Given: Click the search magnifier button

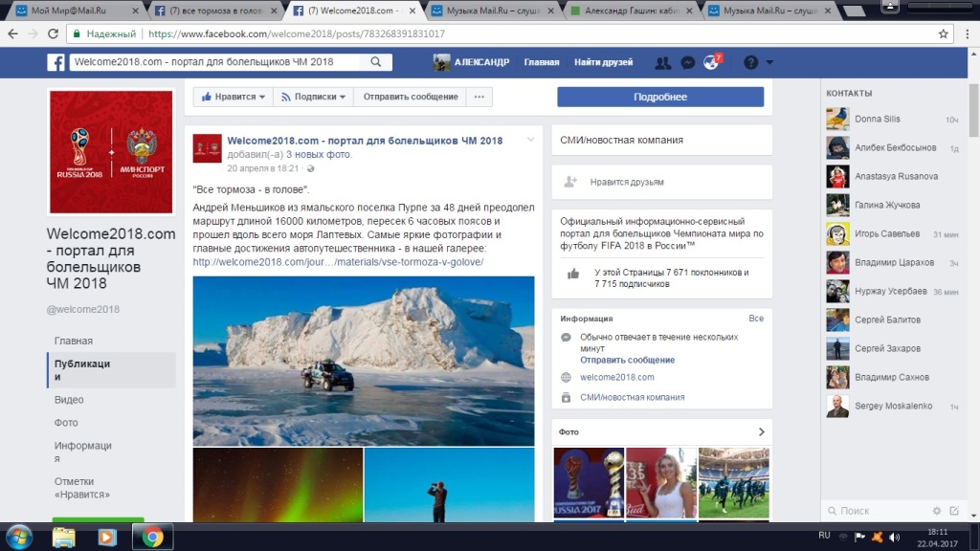Looking at the screenshot, I should 375,62.
